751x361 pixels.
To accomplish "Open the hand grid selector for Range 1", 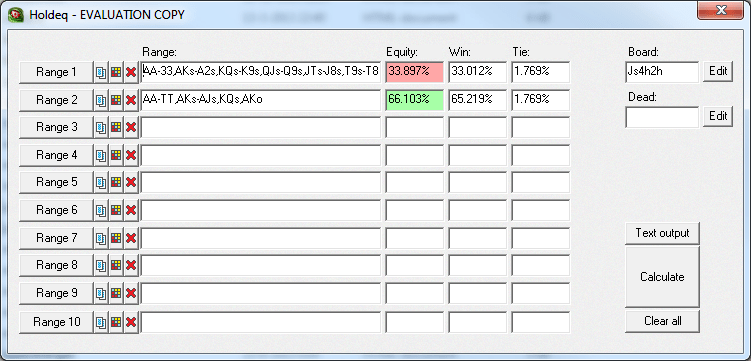I will [116, 73].
